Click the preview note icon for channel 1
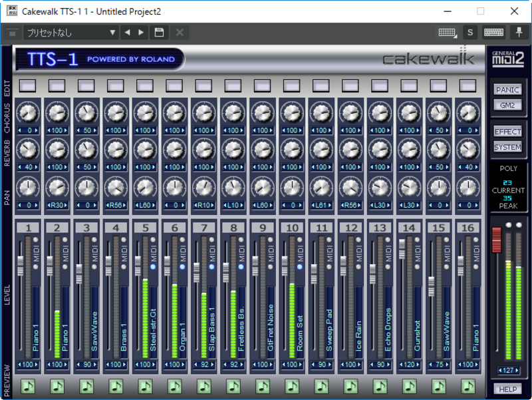The image size is (532, 400). click(x=28, y=387)
